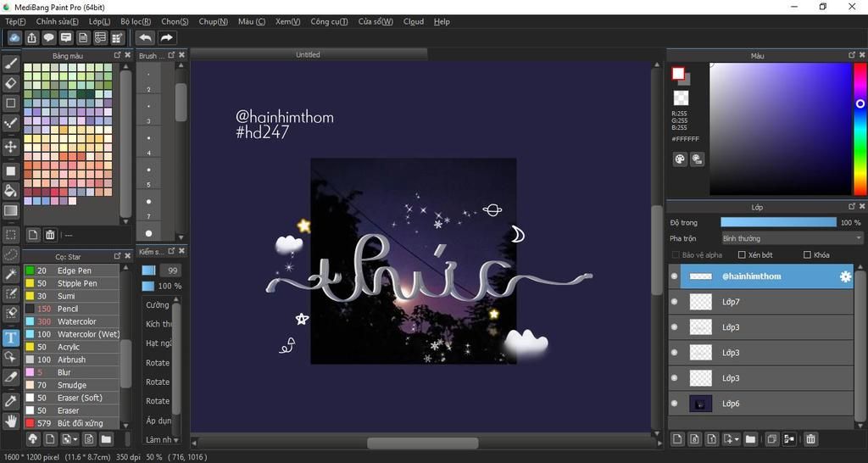868x463 pixels.
Task: Select the Bucket fill tool
Action: coord(10,191)
